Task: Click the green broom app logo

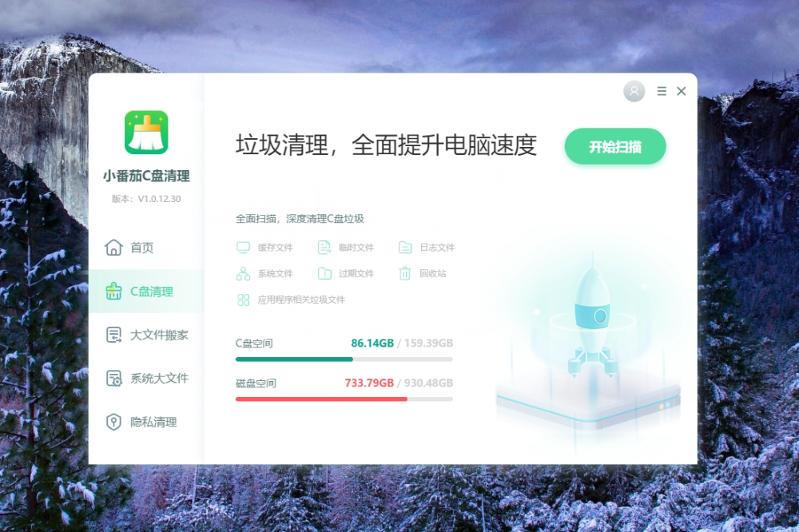Action: [146, 133]
